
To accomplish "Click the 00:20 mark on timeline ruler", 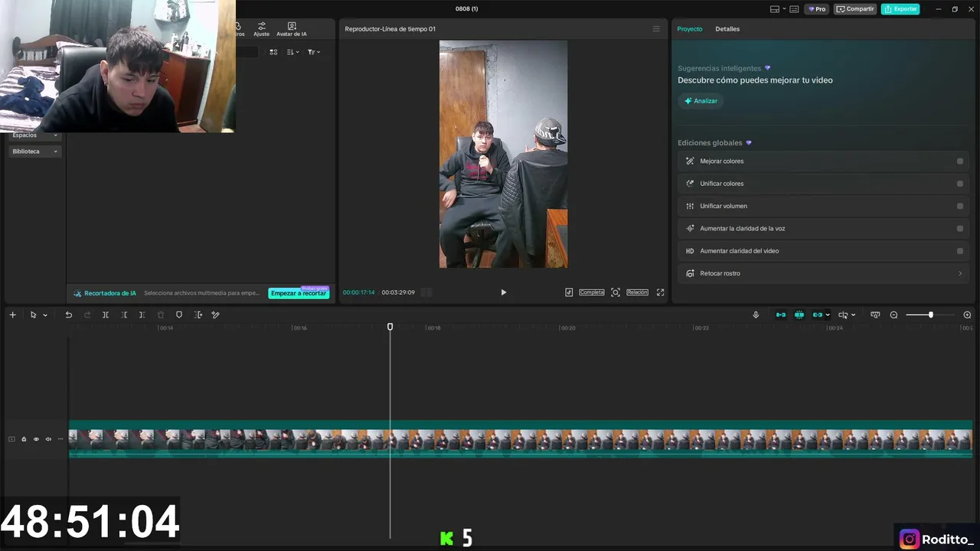I will (x=567, y=328).
